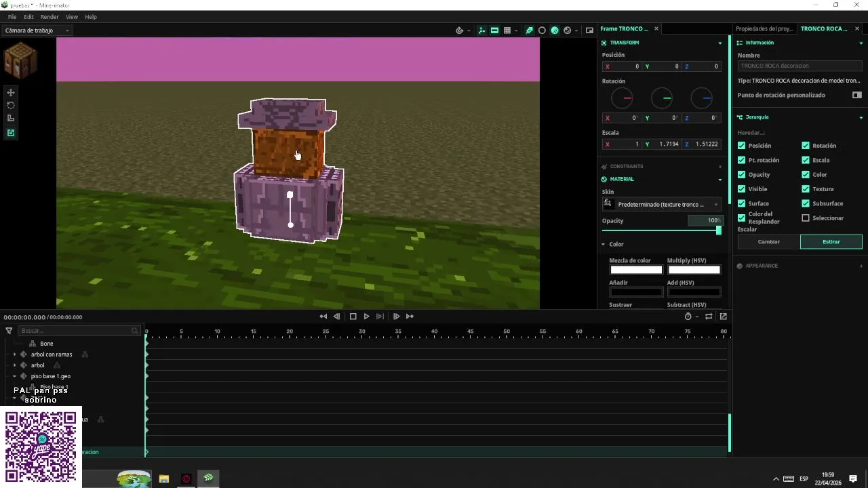The width and height of the screenshot is (868, 488).
Task: Collapse the Jerarquía section
Action: click(x=861, y=117)
